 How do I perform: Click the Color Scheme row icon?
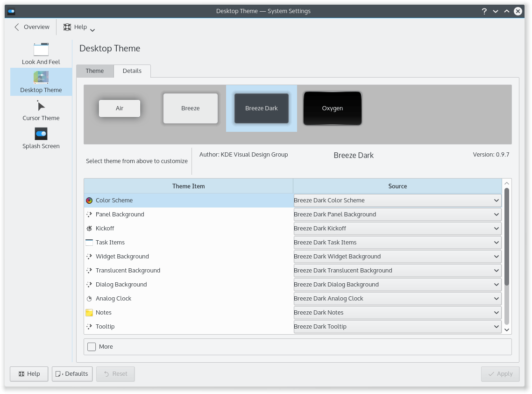(89, 201)
